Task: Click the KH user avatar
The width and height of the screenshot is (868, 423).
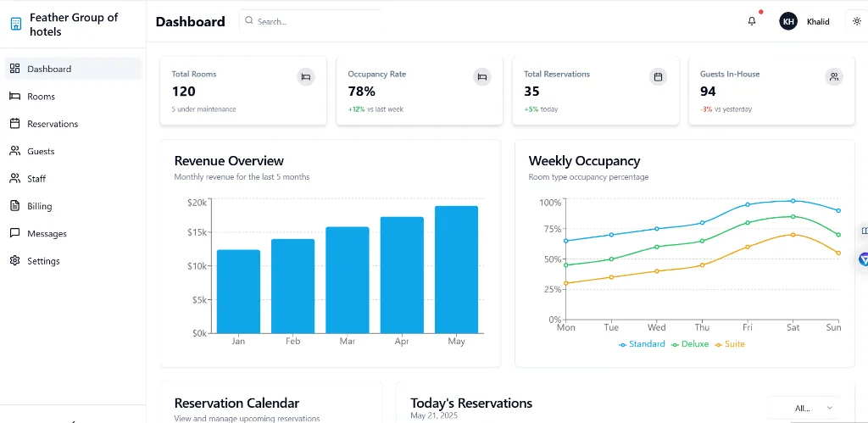Action: (x=788, y=21)
